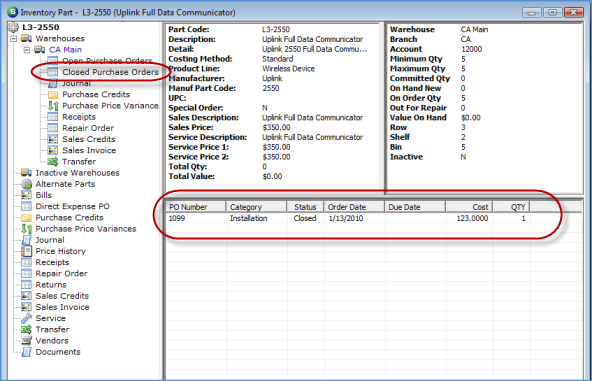This screenshot has height=381, width=592.
Task: Sort by Order Date column header
Action: coord(354,207)
